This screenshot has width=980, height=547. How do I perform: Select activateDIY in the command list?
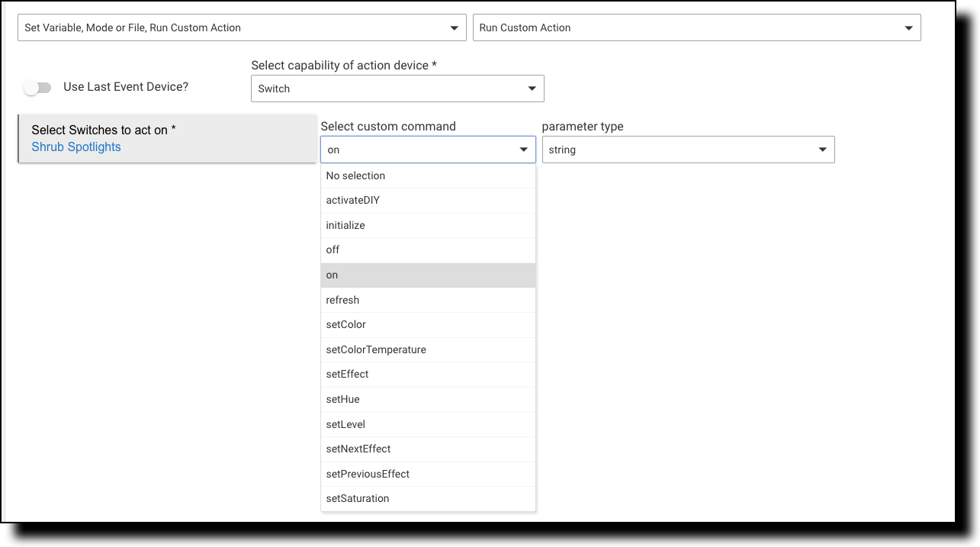(x=428, y=201)
